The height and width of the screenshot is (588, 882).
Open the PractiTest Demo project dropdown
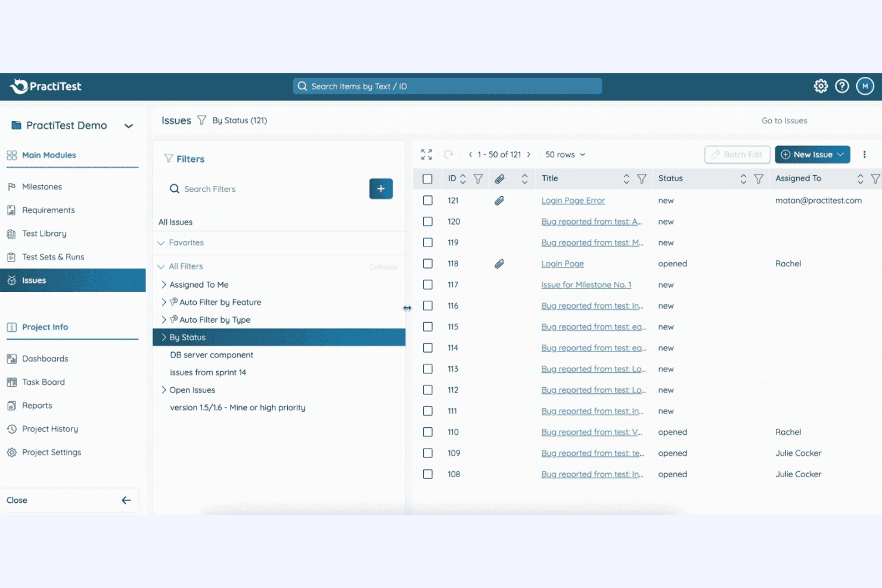[x=129, y=126]
